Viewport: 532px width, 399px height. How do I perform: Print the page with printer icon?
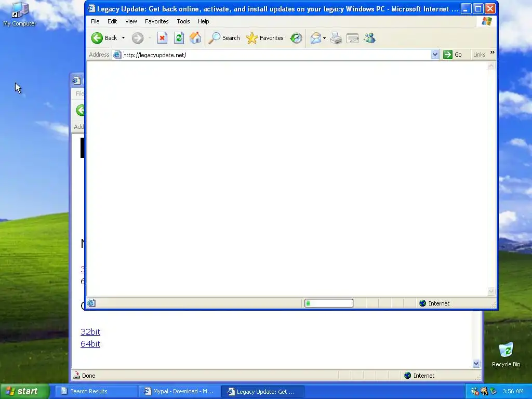pos(336,38)
